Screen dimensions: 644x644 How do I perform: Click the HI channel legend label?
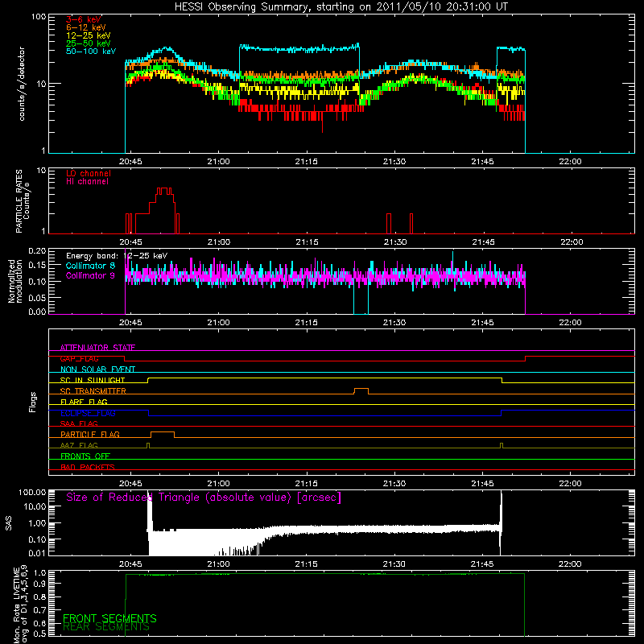88,182
